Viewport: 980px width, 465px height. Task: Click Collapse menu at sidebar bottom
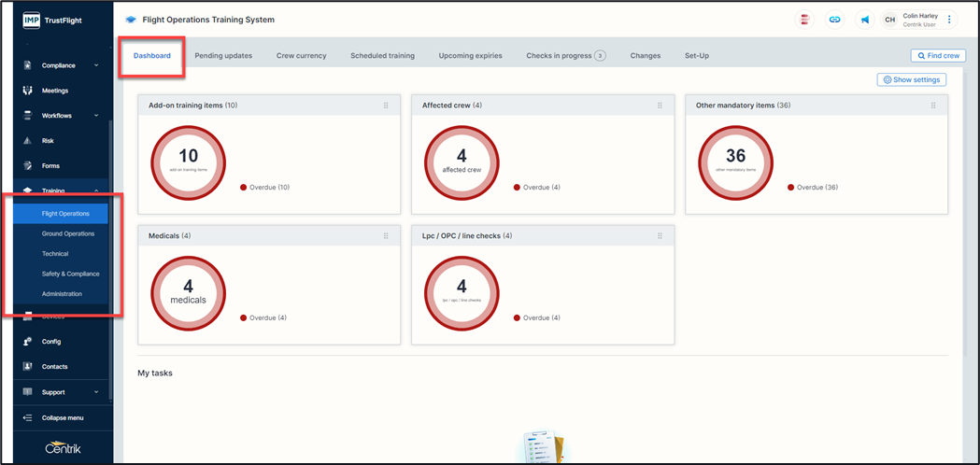click(62, 417)
